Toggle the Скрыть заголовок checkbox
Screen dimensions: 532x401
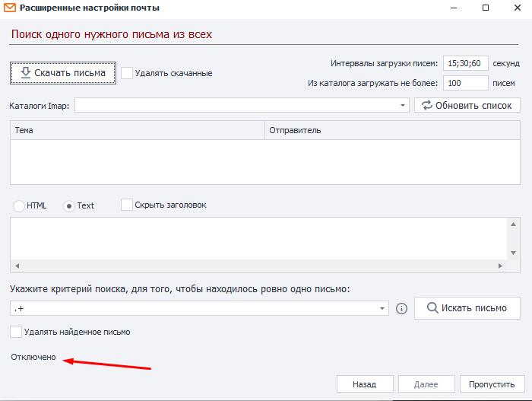point(127,205)
